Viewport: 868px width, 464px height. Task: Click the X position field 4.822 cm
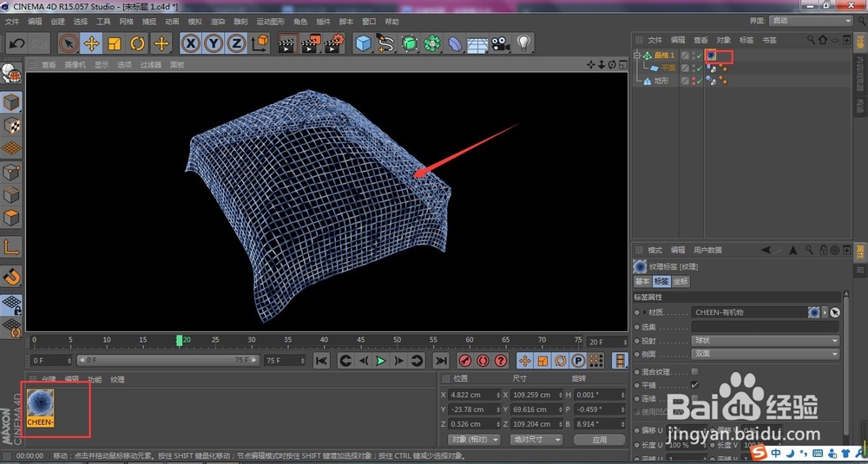[x=474, y=395]
